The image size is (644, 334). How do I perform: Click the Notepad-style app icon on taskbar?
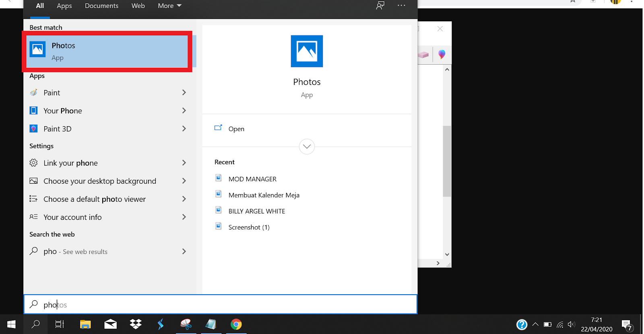pos(211,324)
